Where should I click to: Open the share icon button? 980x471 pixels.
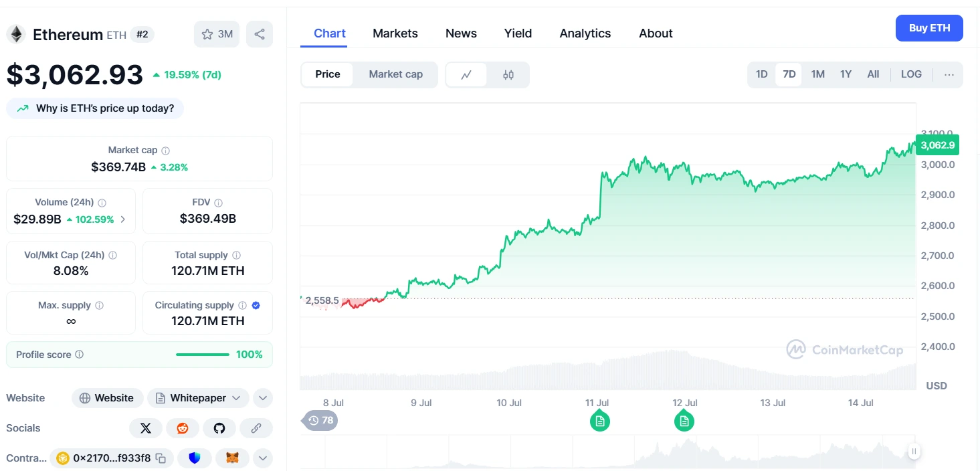[260, 34]
